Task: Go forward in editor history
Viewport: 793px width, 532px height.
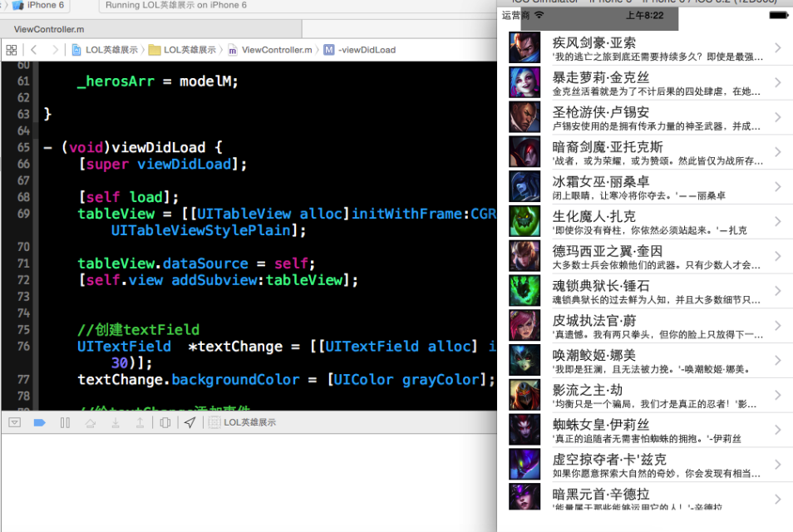Action: coord(55,50)
